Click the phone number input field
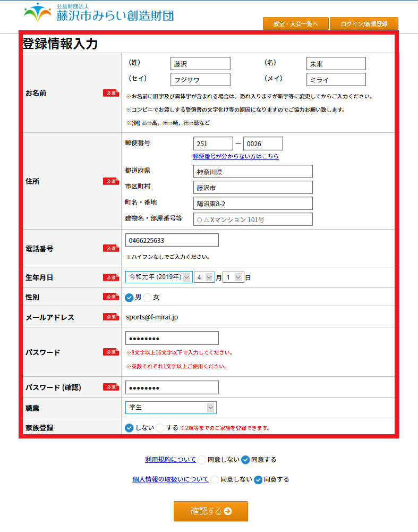This screenshot has height=532, width=418. click(x=172, y=240)
